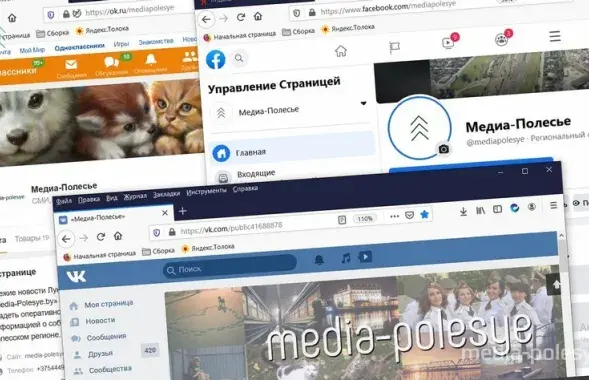Open the Facebook search magnifier
589x380 pixels.
coord(239,58)
